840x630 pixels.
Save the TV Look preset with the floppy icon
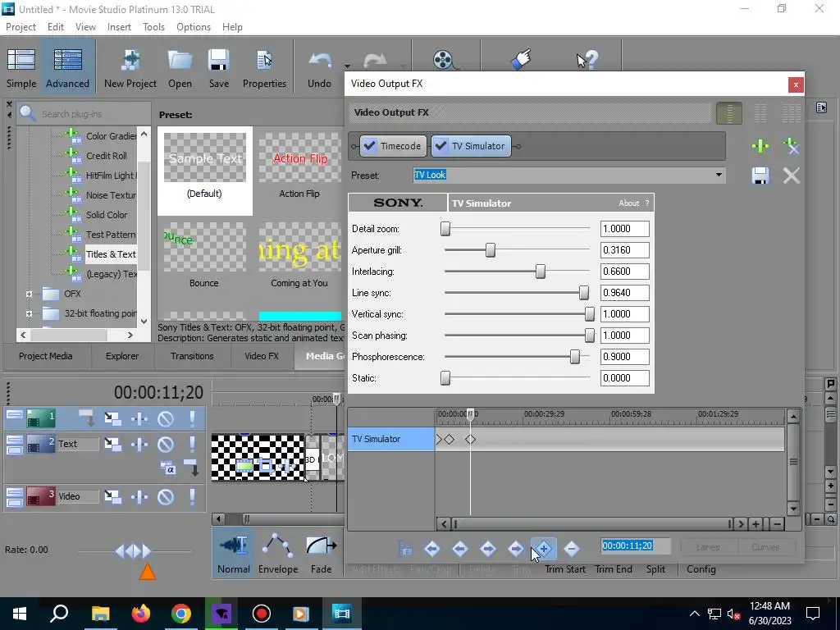pos(760,176)
